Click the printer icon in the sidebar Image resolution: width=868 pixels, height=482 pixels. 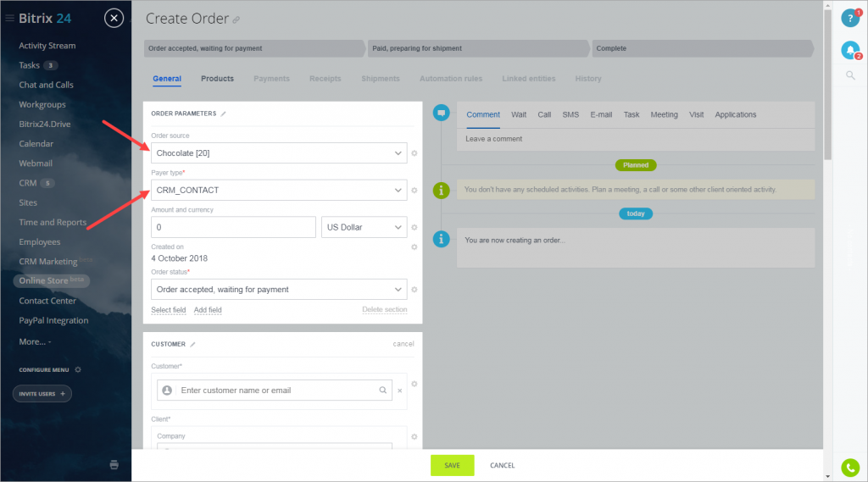pyautogui.click(x=114, y=465)
